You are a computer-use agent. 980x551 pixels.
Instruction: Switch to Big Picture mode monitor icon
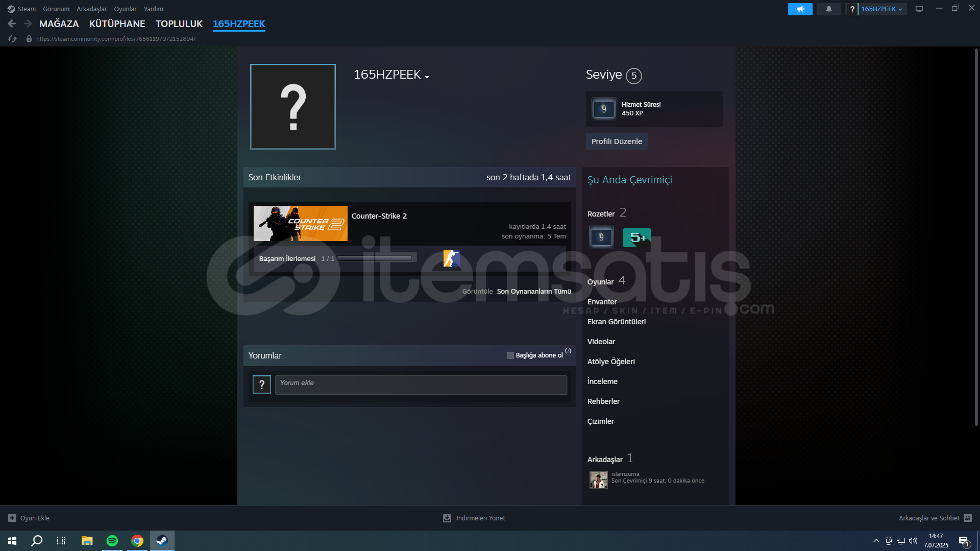pos(919,9)
